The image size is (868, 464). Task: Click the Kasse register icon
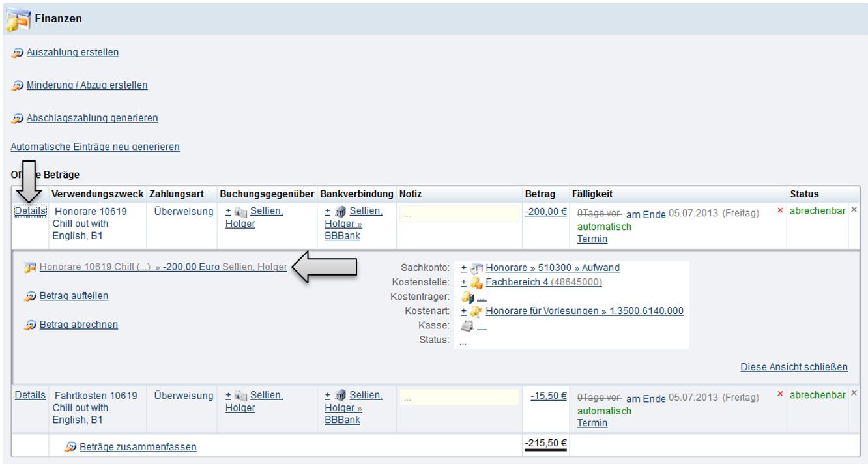(x=467, y=326)
